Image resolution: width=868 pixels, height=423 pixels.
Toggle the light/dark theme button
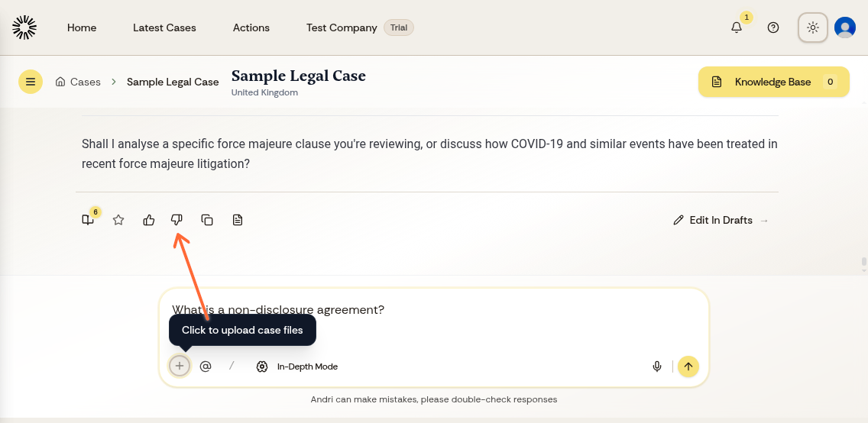point(813,27)
